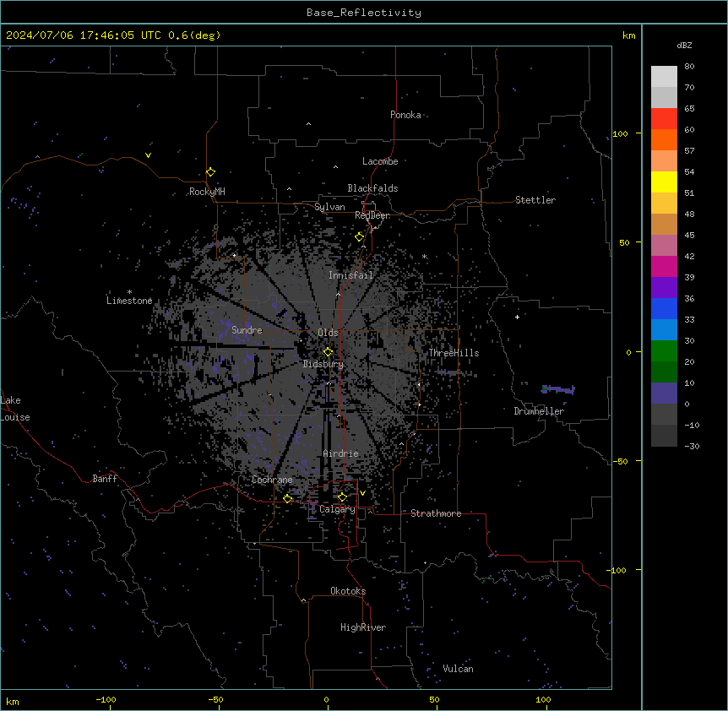The width and height of the screenshot is (728, 711).
Task: Click the 100 tick on the vertical axis
Action: [x=621, y=133]
